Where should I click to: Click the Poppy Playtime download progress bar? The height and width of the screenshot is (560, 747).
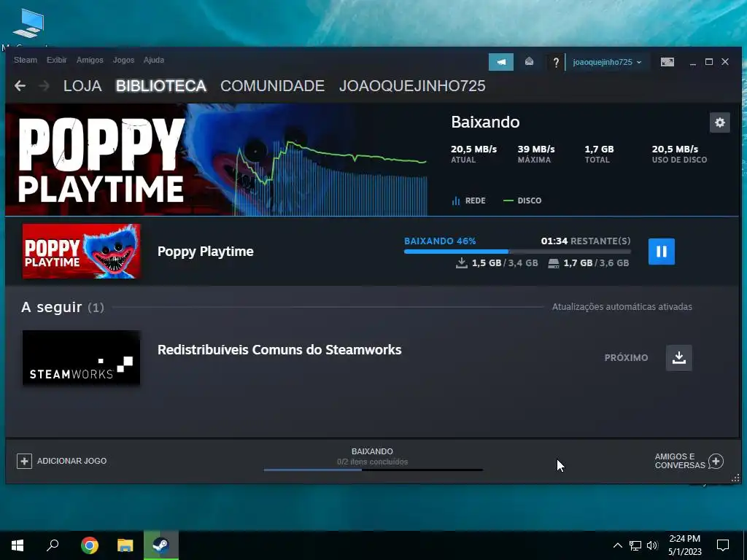(x=517, y=252)
